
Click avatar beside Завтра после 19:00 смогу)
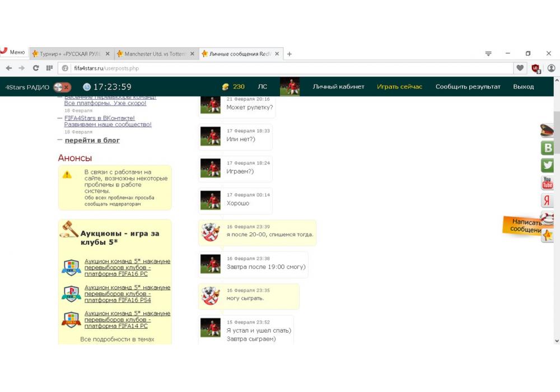(211, 264)
